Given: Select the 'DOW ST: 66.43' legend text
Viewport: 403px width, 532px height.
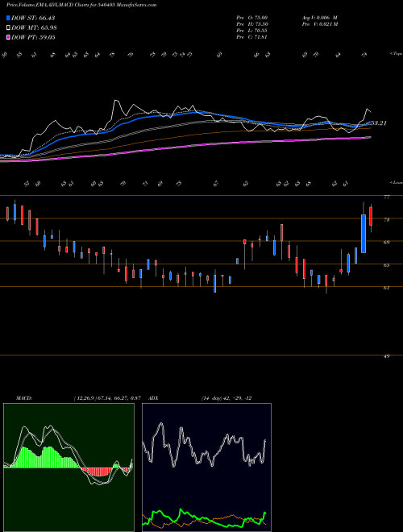Looking at the screenshot, I should (33, 19).
